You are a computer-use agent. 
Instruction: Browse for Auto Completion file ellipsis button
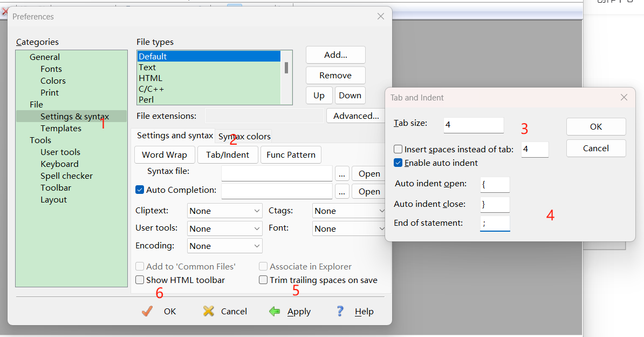coord(342,191)
